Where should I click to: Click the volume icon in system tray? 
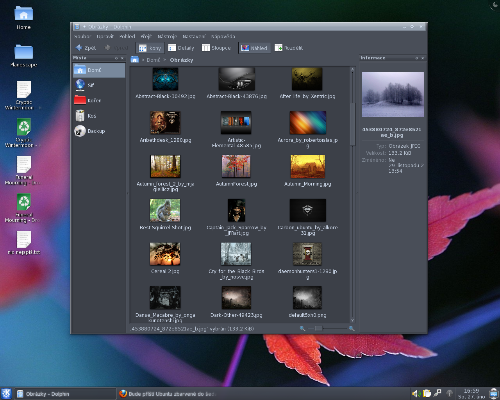tap(414, 394)
